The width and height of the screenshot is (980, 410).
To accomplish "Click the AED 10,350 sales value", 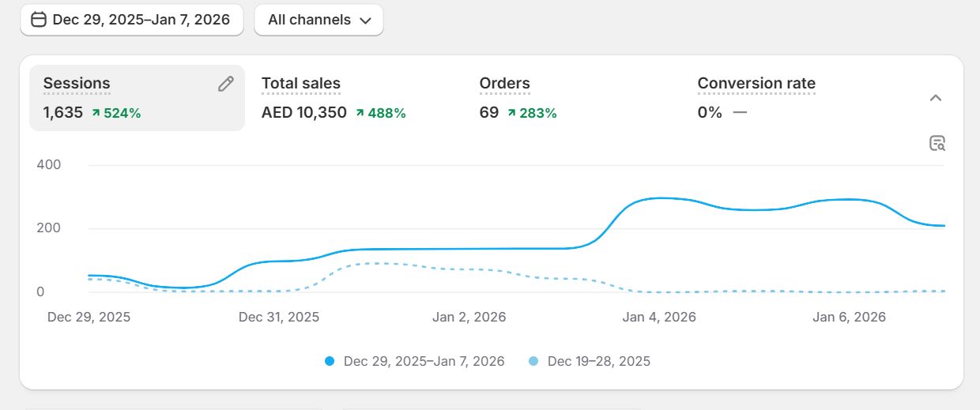I will click(304, 113).
